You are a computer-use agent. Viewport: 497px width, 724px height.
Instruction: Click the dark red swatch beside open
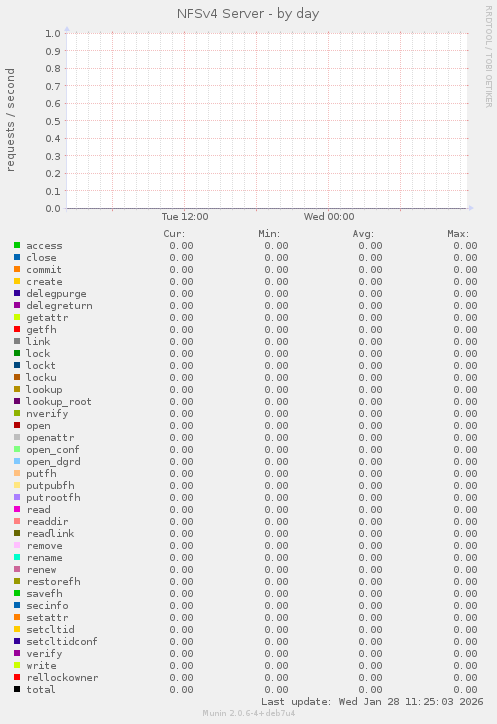pos(17,425)
